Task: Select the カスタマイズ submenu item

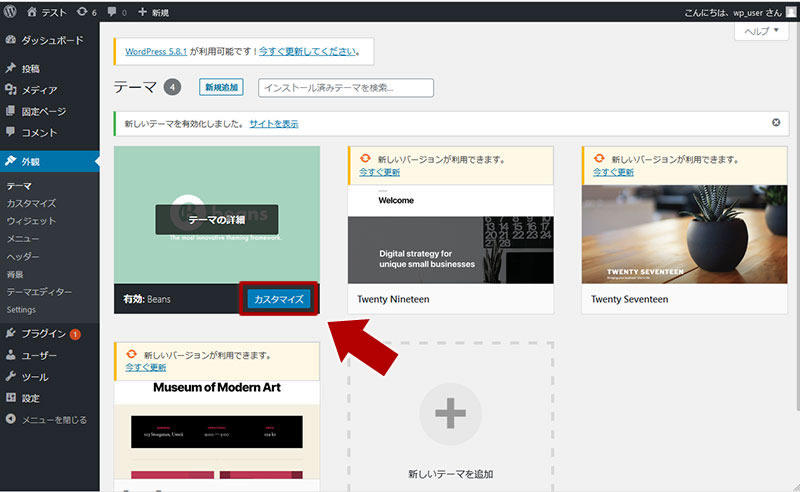Action: (x=31, y=203)
